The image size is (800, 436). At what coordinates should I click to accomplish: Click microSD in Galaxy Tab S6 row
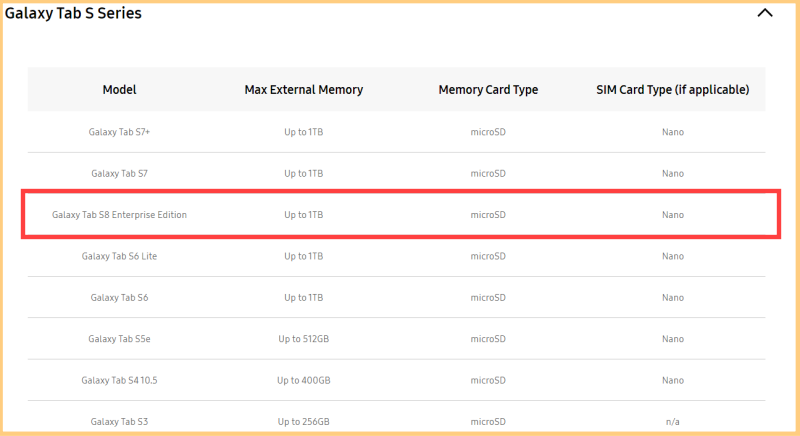point(488,297)
